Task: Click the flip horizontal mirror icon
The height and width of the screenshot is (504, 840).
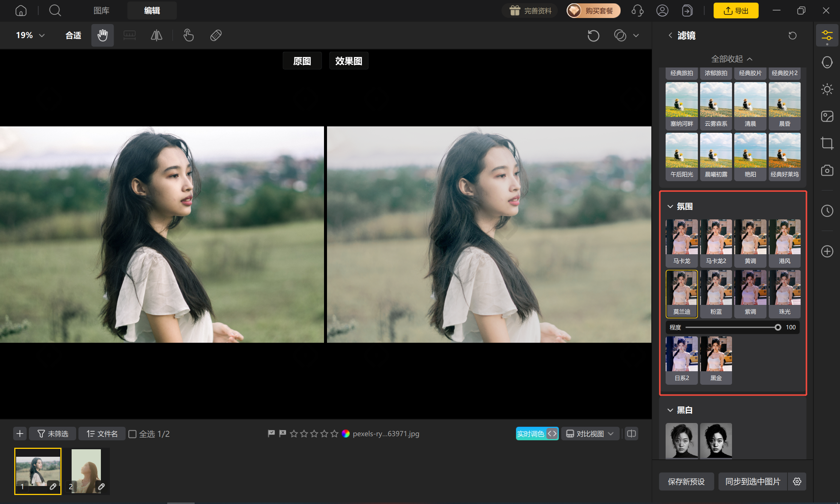Action: 156,35
